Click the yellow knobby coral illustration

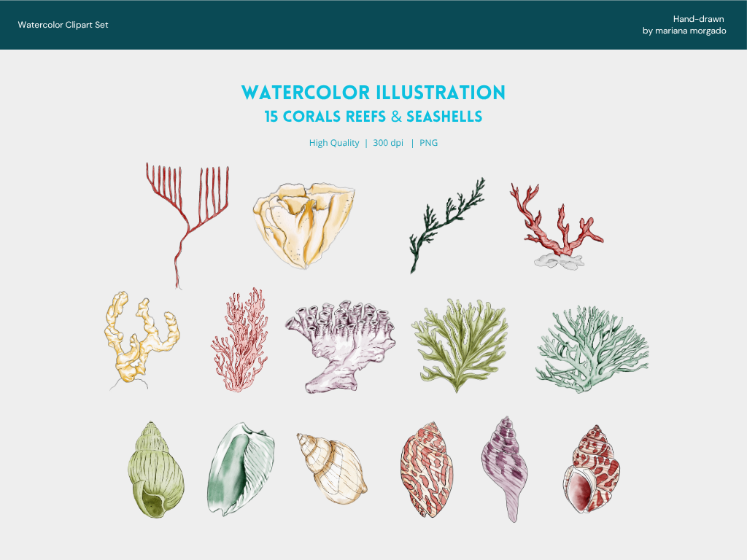pos(142,340)
